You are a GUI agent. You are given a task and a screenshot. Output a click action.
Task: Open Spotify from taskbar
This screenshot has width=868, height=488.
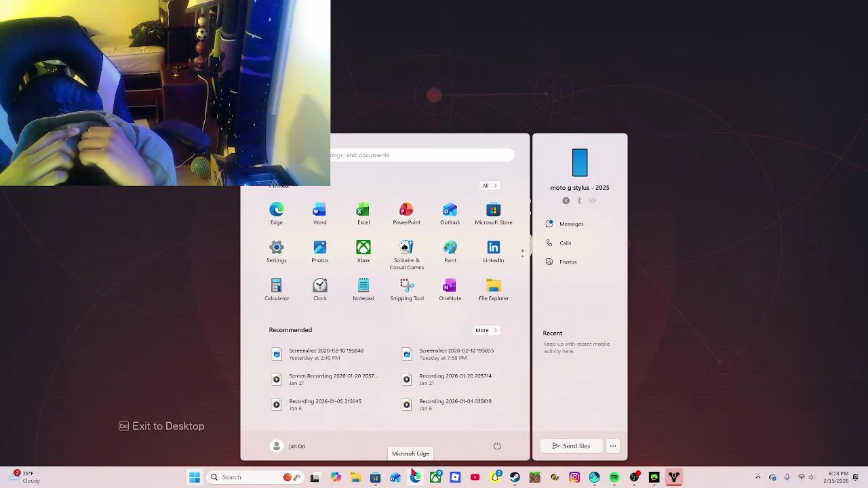[614, 477]
